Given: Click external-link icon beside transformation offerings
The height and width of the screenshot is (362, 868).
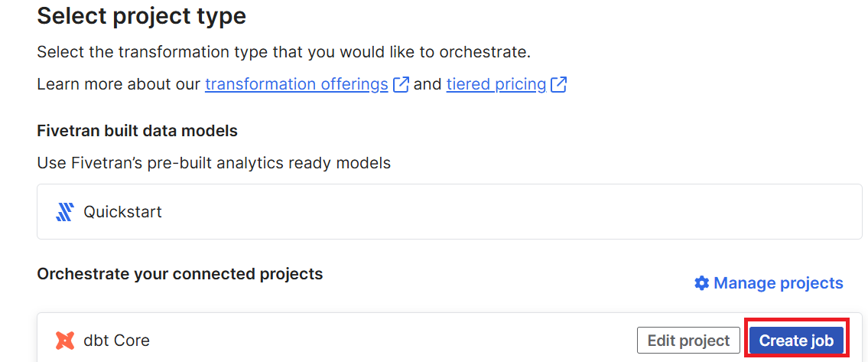Looking at the screenshot, I should (x=401, y=85).
